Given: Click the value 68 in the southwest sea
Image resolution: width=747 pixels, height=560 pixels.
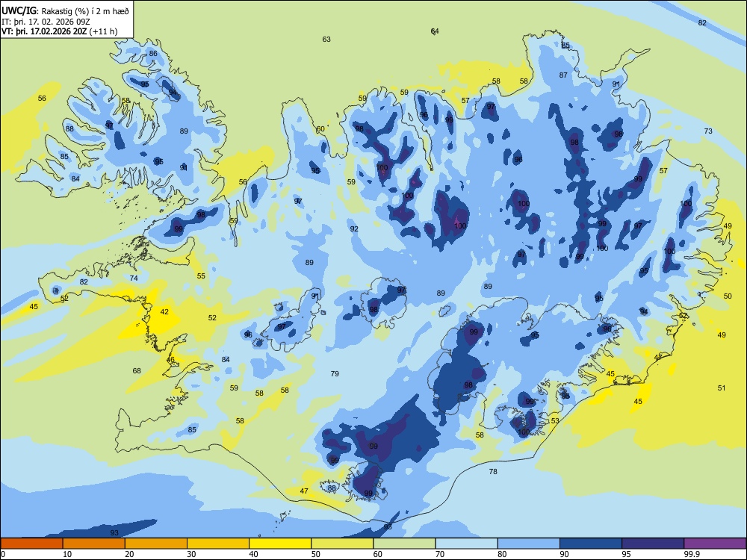Looking at the screenshot, I should pos(137,370).
